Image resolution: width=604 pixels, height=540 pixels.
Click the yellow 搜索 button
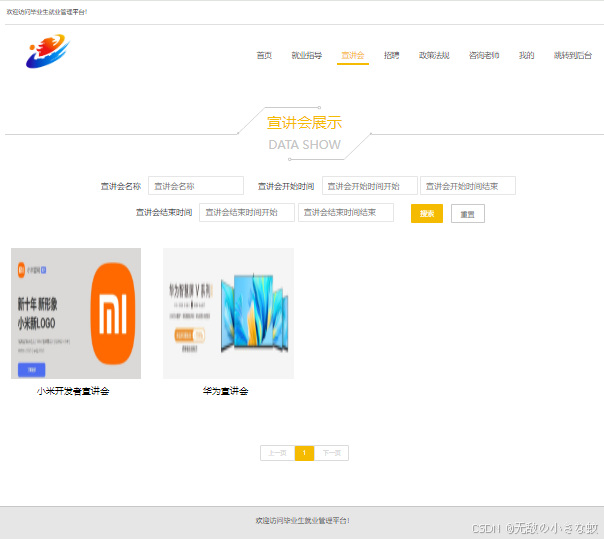[427, 213]
